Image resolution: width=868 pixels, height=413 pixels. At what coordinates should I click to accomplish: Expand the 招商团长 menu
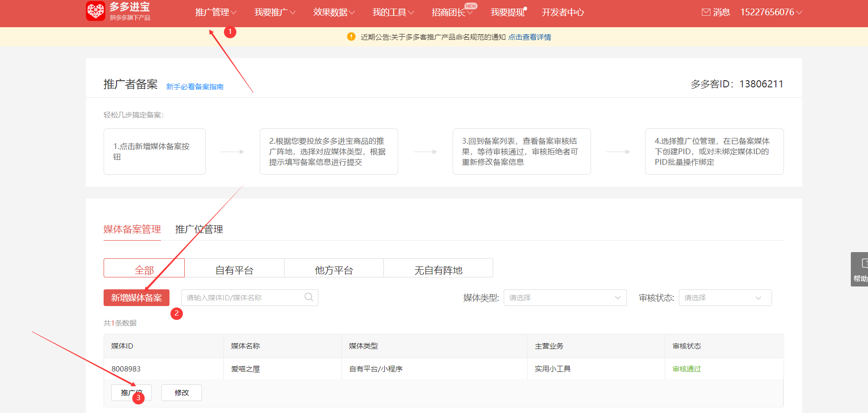[452, 12]
